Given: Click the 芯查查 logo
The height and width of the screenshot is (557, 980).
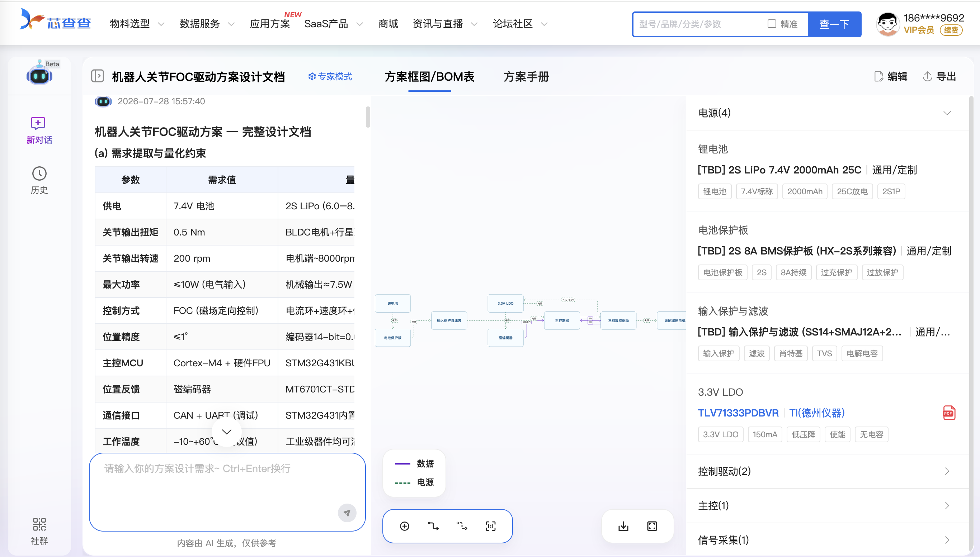Looking at the screenshot, I should [56, 20].
